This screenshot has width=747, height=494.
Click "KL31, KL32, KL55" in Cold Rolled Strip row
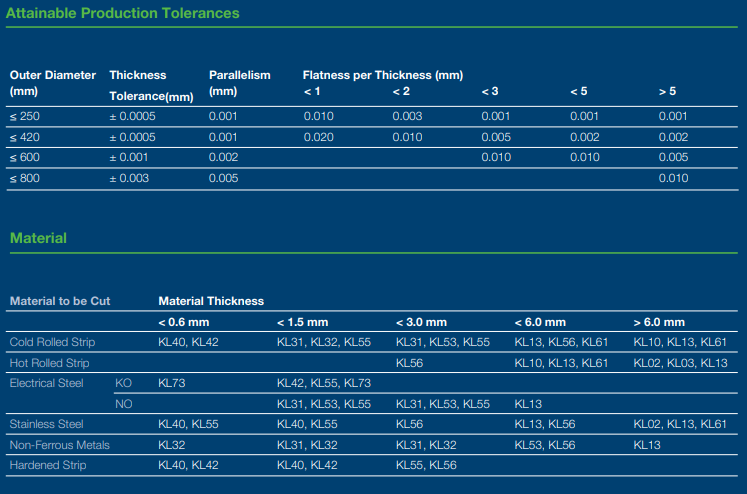[x=324, y=342]
